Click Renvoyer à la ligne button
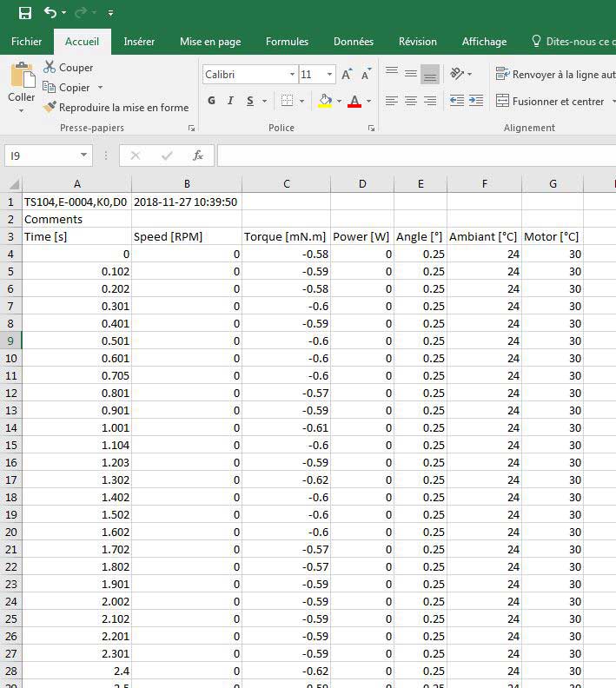Screen dimensions: 616x688 [x=554, y=75]
